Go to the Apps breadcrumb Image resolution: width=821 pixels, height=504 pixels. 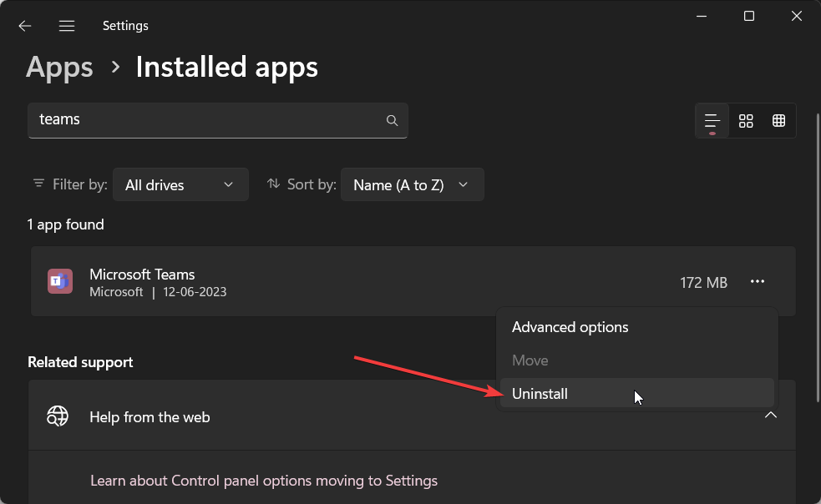pos(59,68)
